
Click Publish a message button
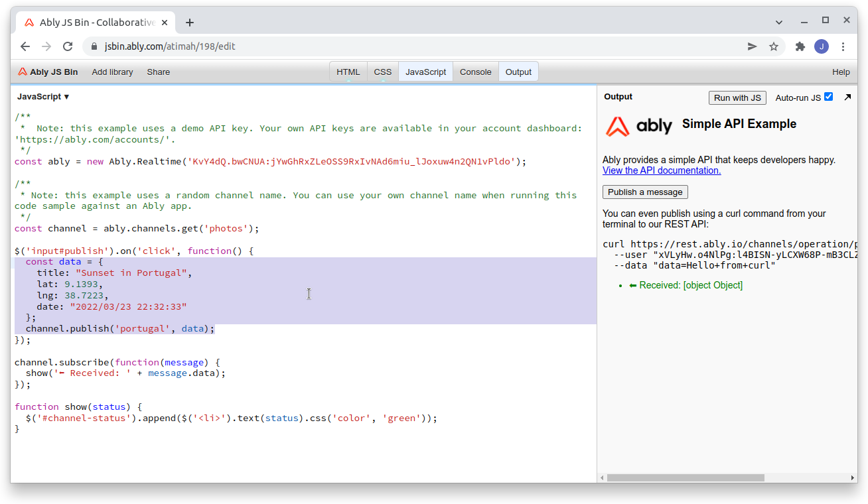click(645, 192)
